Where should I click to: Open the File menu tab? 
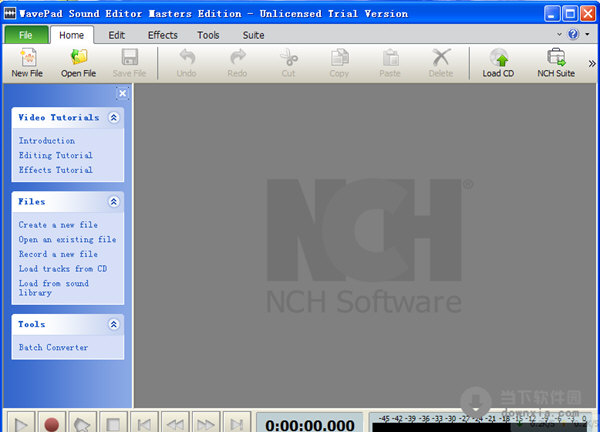(26, 35)
